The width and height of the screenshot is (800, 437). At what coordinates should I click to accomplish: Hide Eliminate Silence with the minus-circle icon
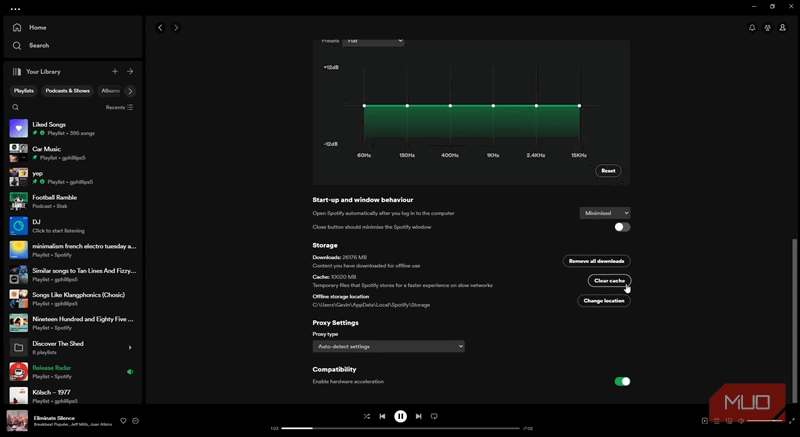[x=135, y=421]
